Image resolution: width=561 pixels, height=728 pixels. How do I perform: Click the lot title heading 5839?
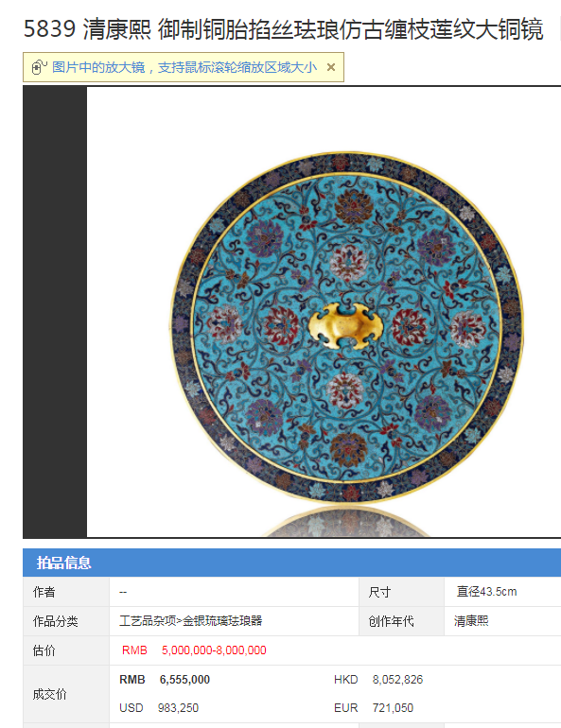283,29
